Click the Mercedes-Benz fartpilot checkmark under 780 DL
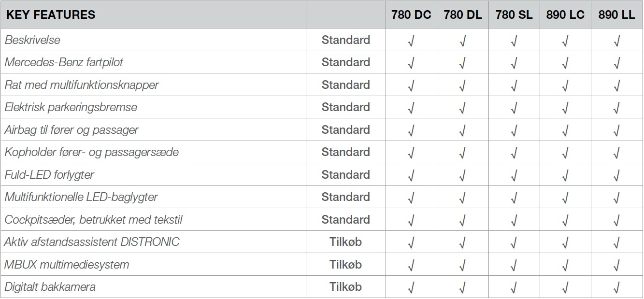The height and width of the screenshot is (299, 644). tap(462, 63)
